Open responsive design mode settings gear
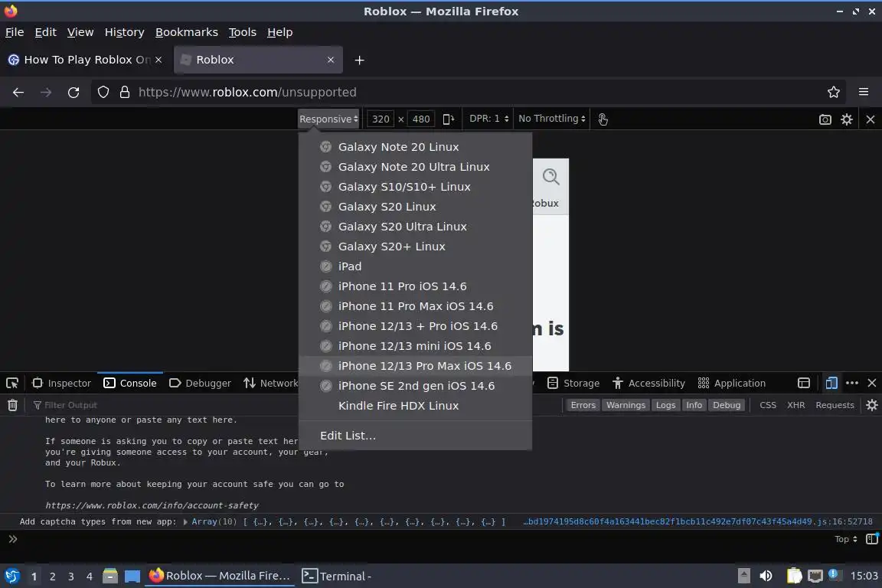 coord(847,119)
